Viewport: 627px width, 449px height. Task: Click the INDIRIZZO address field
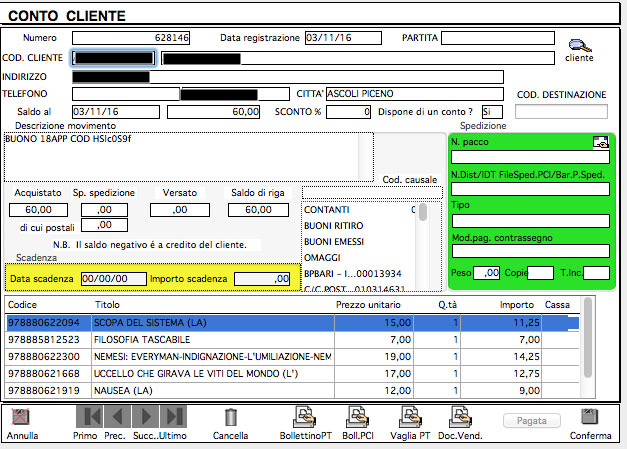tap(288, 77)
